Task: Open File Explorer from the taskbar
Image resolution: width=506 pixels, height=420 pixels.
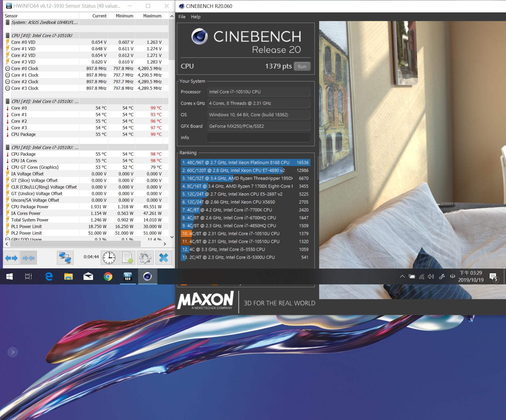Action: 69,276
